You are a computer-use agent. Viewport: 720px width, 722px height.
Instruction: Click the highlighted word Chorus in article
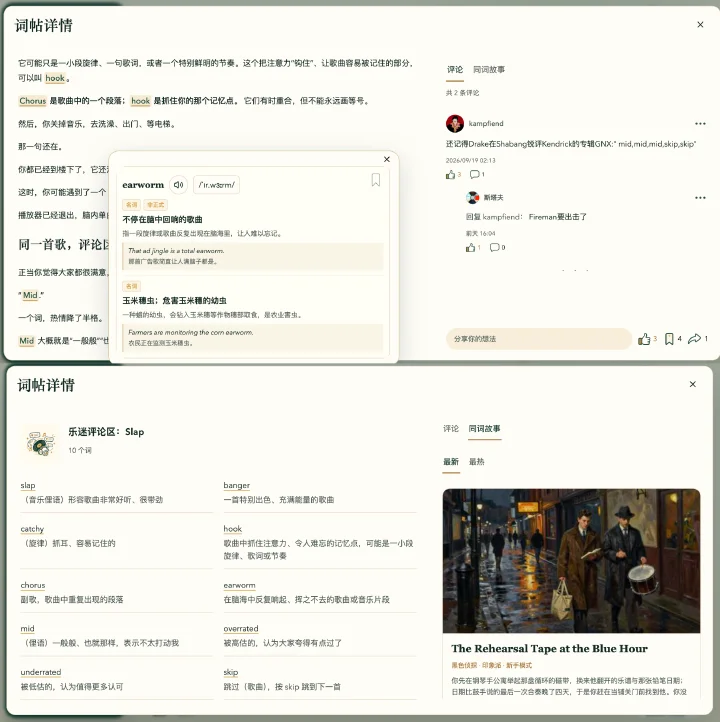pos(33,100)
